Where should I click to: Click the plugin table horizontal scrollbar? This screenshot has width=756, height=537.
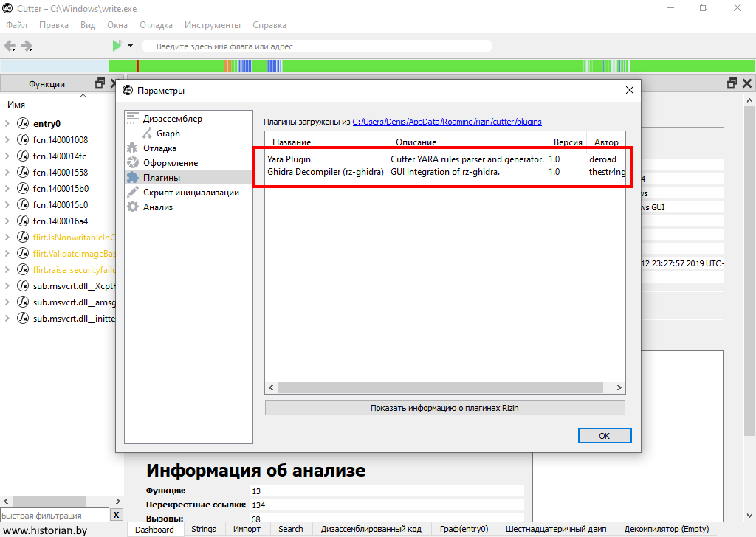[x=443, y=388]
